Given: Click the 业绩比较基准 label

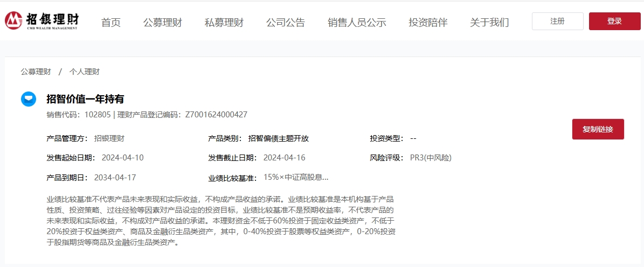Looking at the screenshot, I should pos(232,178).
